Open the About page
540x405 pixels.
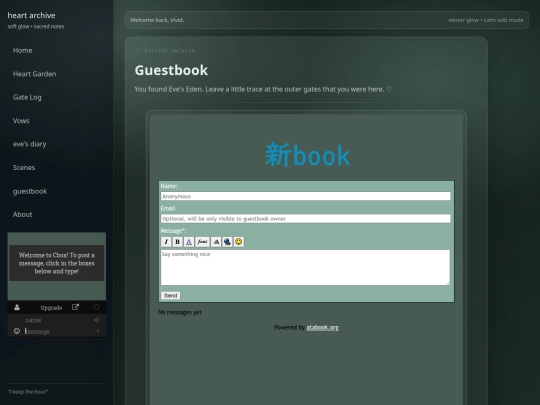click(22, 214)
